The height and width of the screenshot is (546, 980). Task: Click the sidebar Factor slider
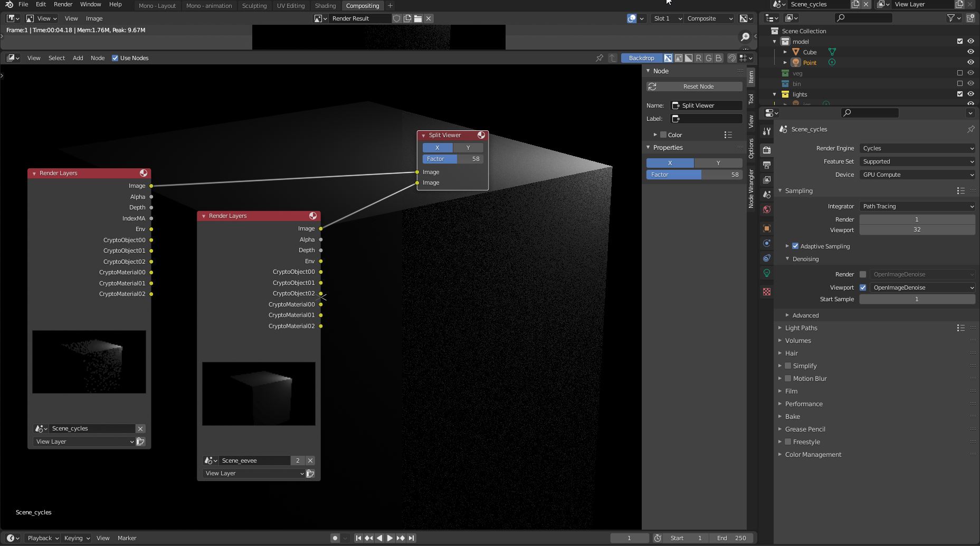[x=694, y=175]
